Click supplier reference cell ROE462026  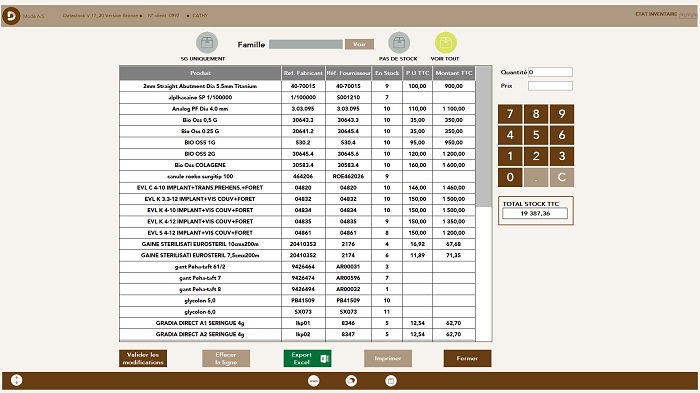348,176
